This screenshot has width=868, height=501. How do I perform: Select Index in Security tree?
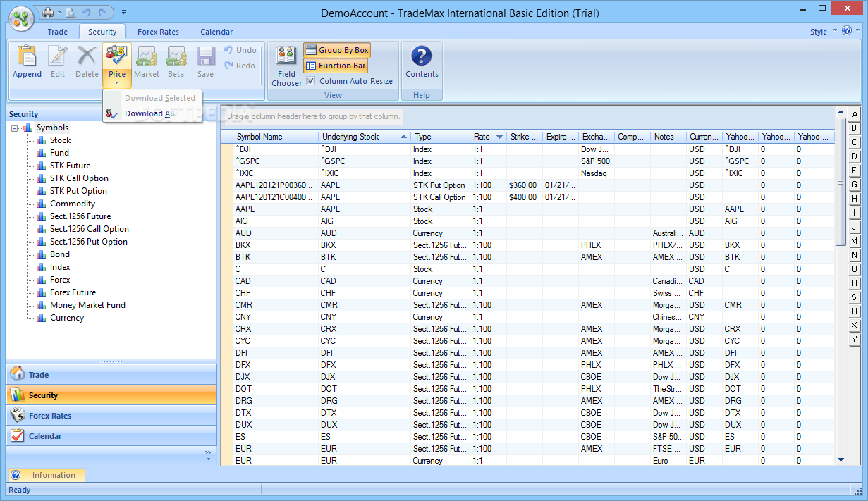pyautogui.click(x=60, y=267)
